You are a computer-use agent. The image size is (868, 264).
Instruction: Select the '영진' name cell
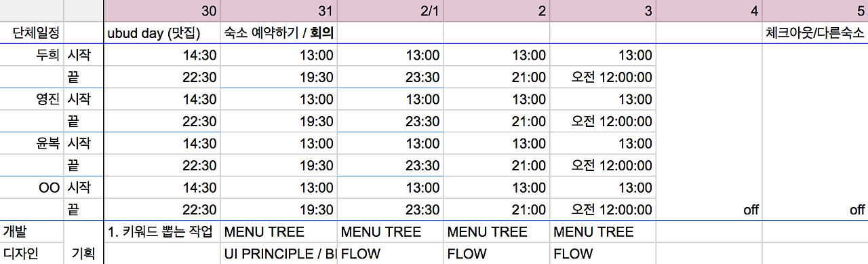pyautogui.click(x=32, y=99)
